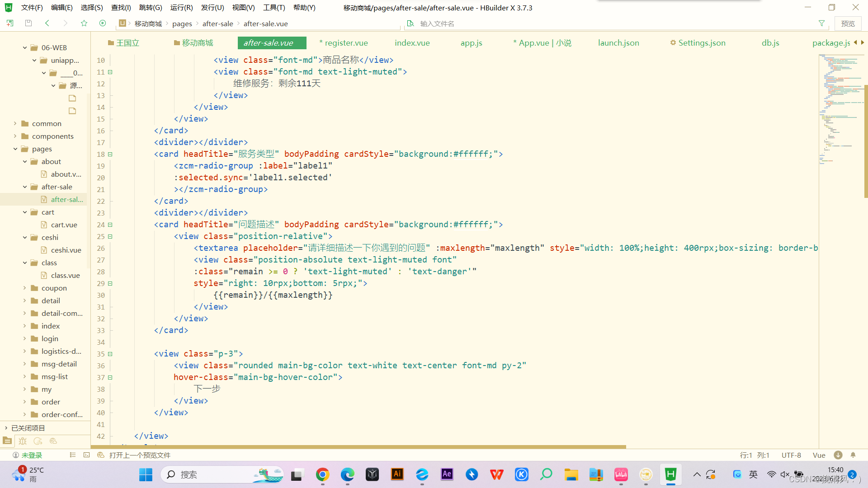Fold code block at line 24
Image resolution: width=868 pixels, height=488 pixels.
click(x=110, y=225)
